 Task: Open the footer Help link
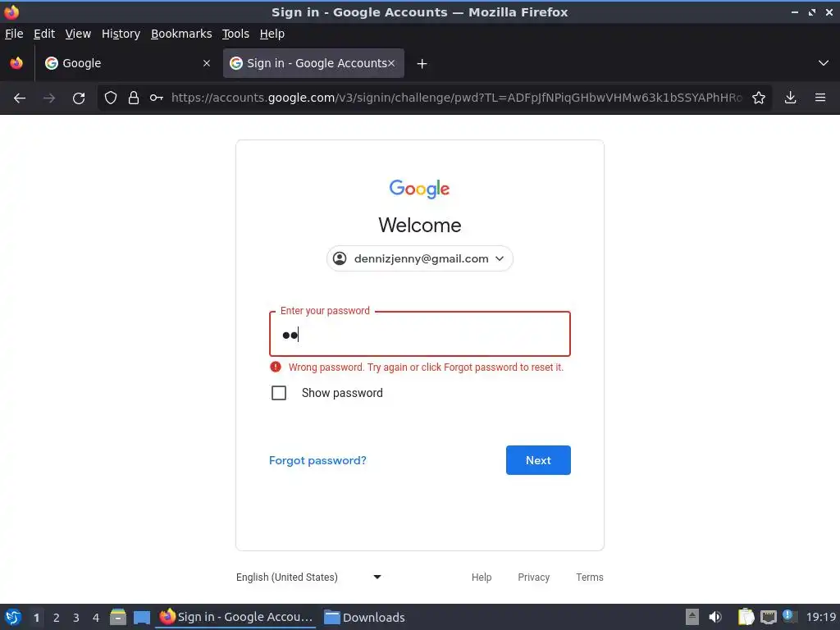[x=481, y=577]
